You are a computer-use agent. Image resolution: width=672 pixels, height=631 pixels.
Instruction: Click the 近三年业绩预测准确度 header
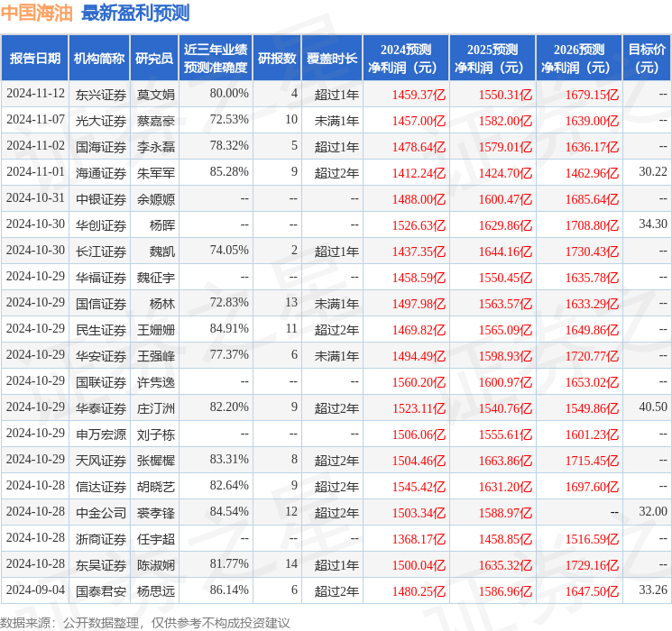216,59
